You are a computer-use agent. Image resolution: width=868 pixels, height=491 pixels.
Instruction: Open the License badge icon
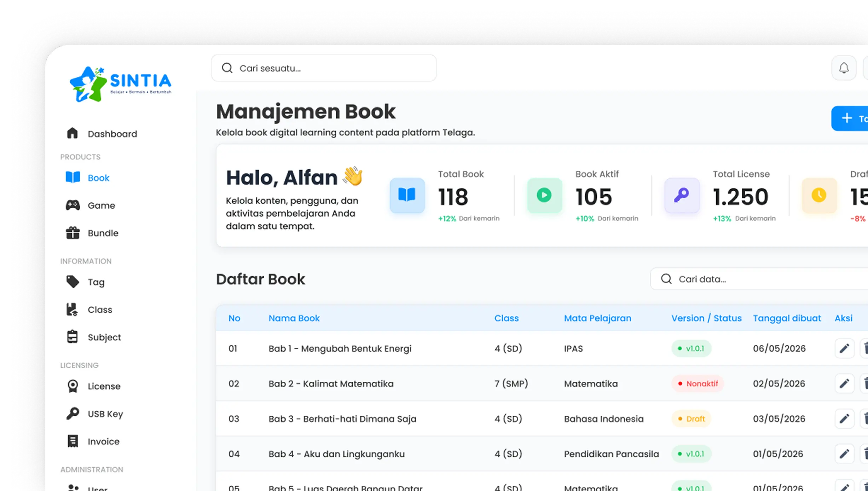pyautogui.click(x=73, y=386)
